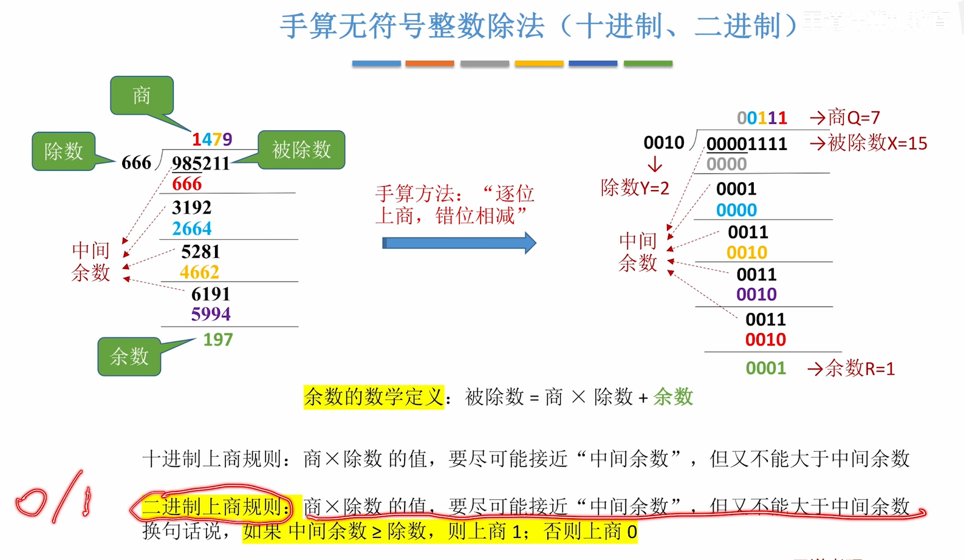Click the green 商 callout bubble
Image resolution: width=964 pixels, height=560 pixels.
point(142,95)
